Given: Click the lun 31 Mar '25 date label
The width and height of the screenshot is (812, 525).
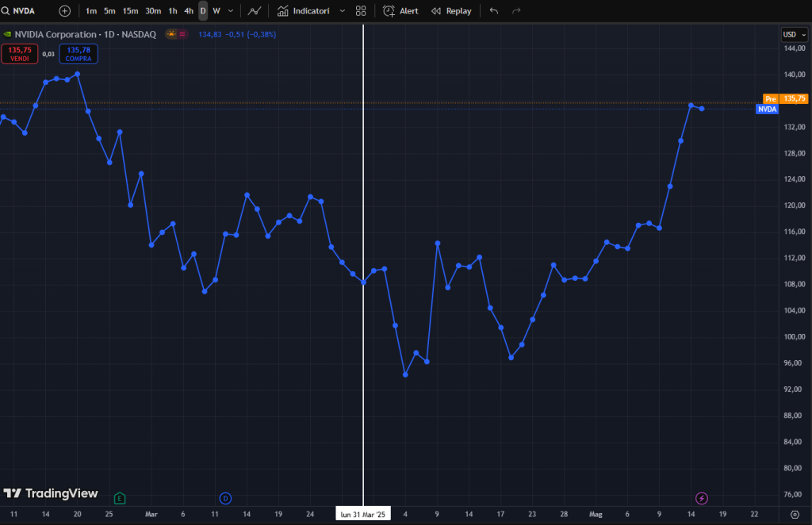Looking at the screenshot, I should point(363,514).
